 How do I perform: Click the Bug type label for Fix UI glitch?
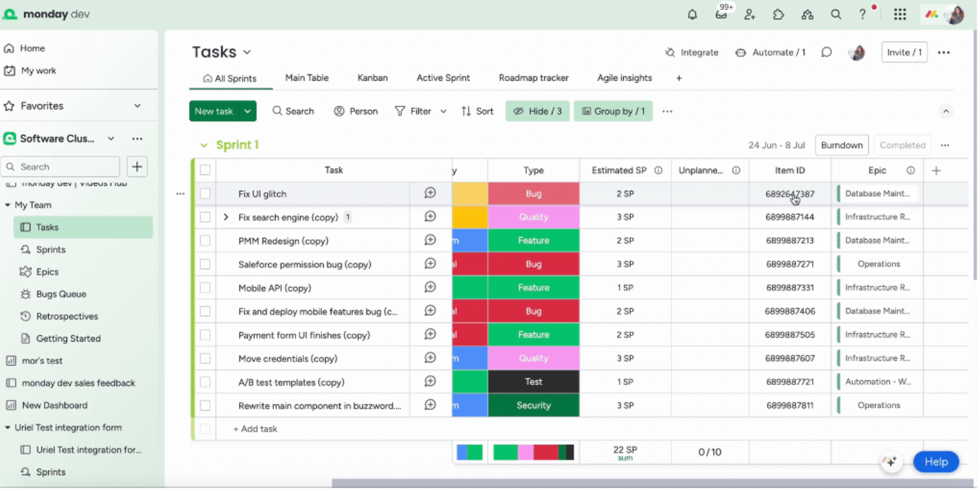click(533, 194)
